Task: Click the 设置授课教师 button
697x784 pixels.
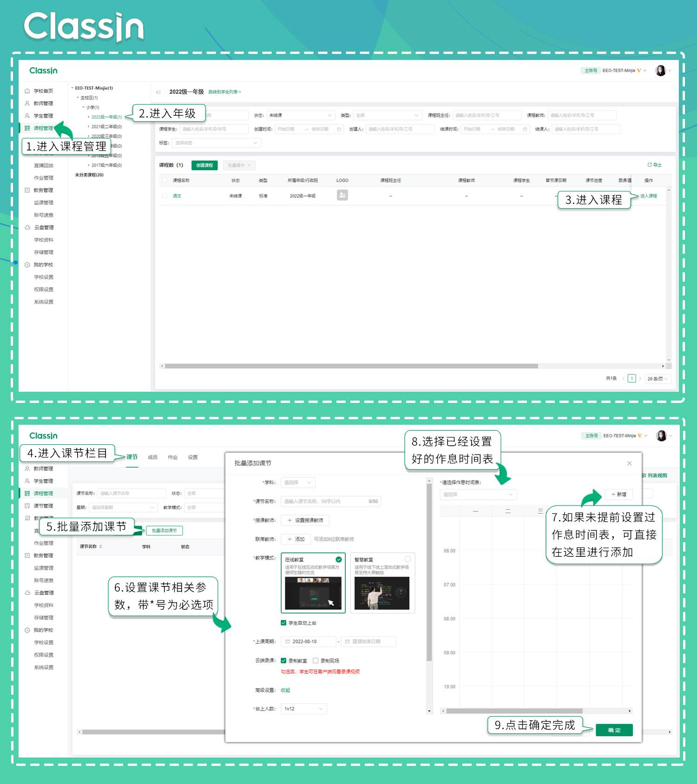Action: pyautogui.click(x=305, y=520)
